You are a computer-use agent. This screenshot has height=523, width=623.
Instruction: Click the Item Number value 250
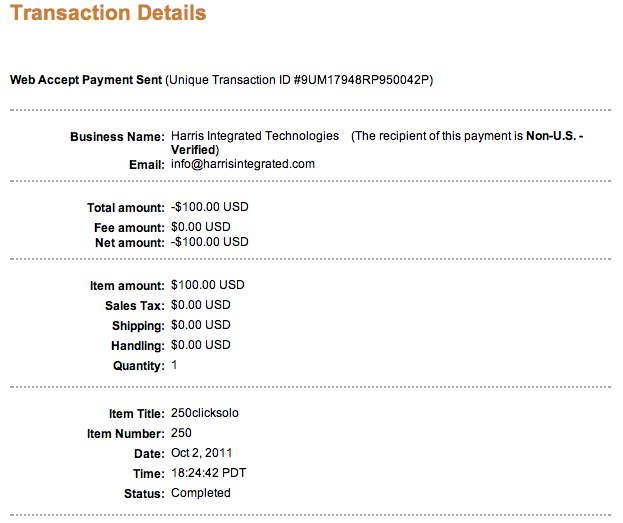click(x=181, y=434)
